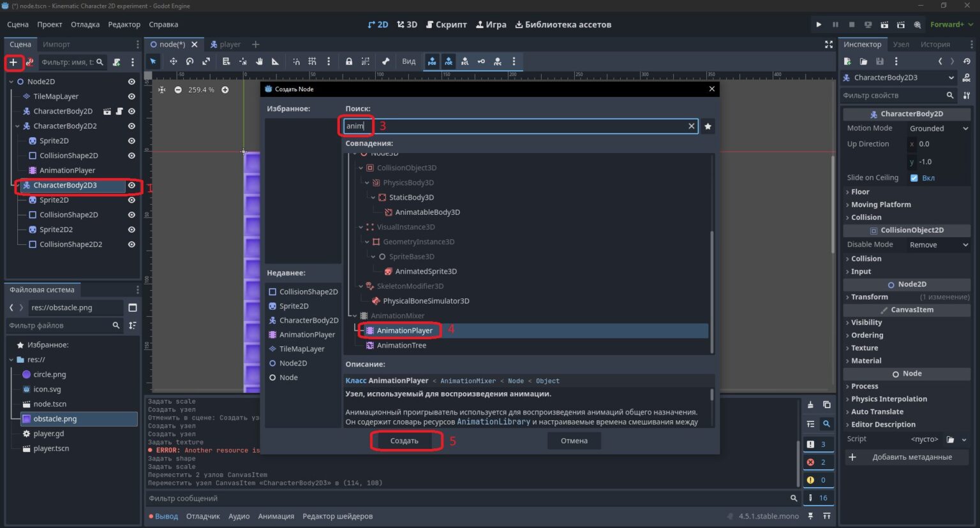Screen dimensions: 980x528
Task: Select the Rotate Mode tool
Action: pyautogui.click(x=189, y=61)
